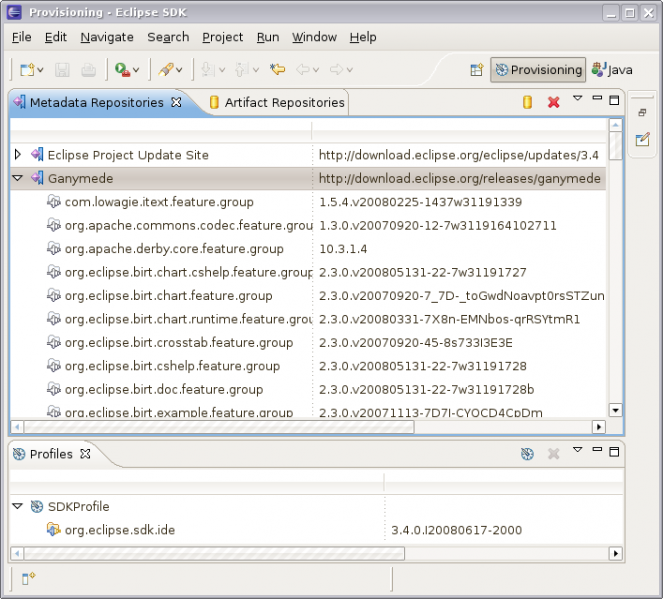The height and width of the screenshot is (599, 663).
Task: Click the Back navigation arrow icon
Action: point(303,70)
